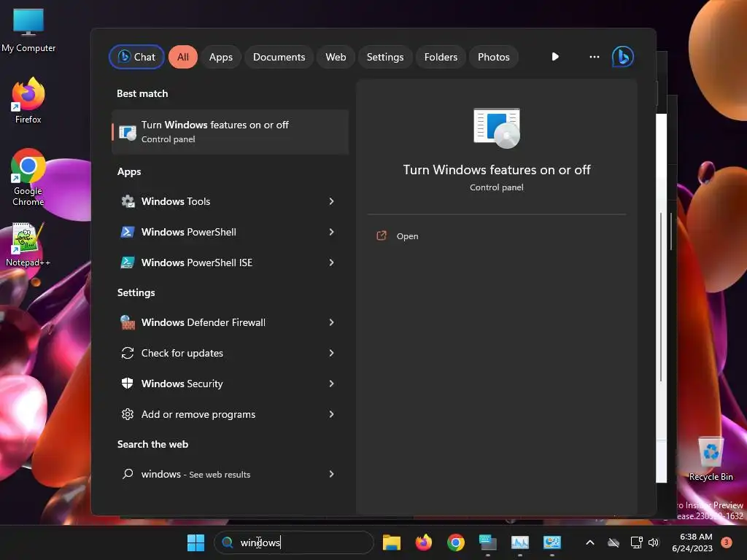Show hidden system tray icons
Screen dimensions: 747x560
[x=589, y=542]
